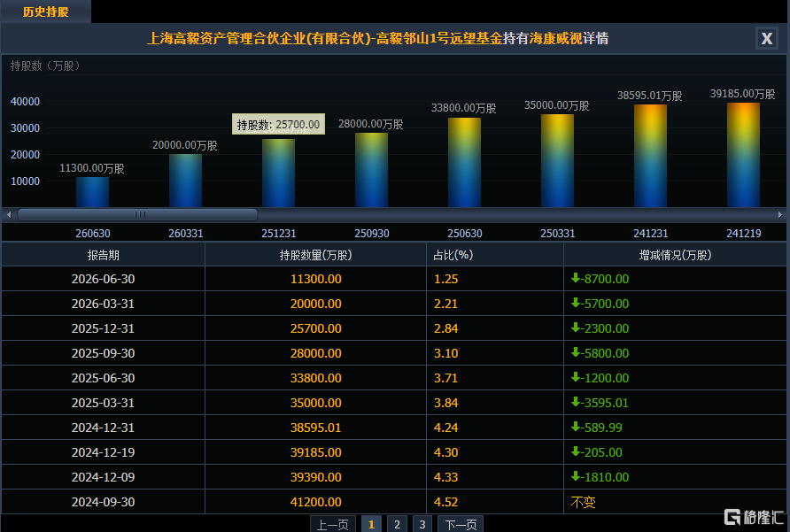
Task: Select the 2024-12-09 report date cell
Action: [x=104, y=476]
